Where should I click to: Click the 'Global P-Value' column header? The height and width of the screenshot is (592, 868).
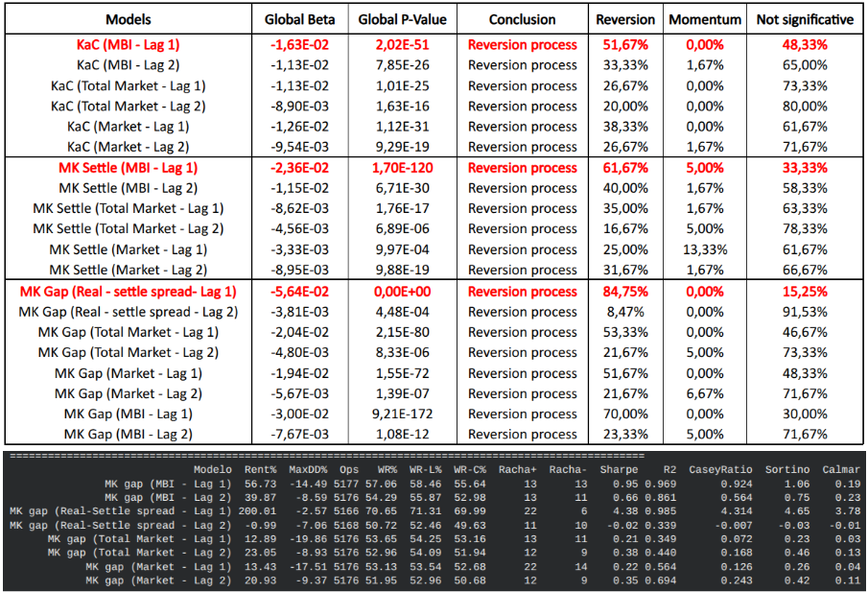pyautogui.click(x=403, y=19)
